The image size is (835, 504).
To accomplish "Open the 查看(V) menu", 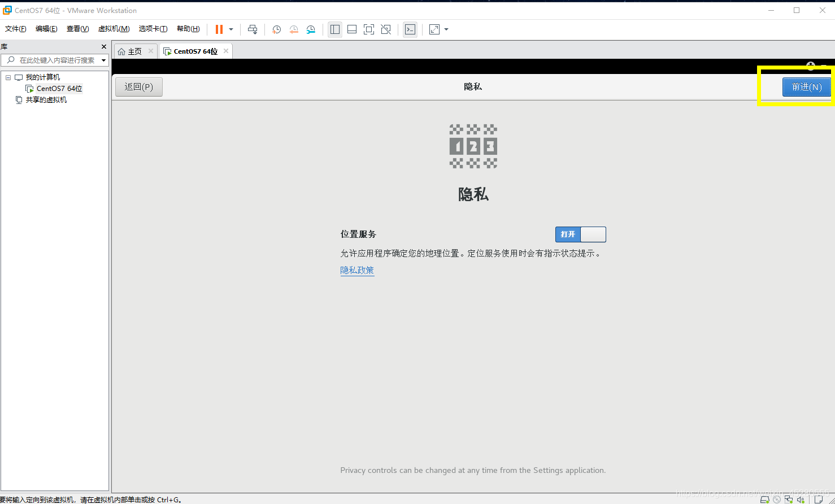I will click(x=77, y=29).
